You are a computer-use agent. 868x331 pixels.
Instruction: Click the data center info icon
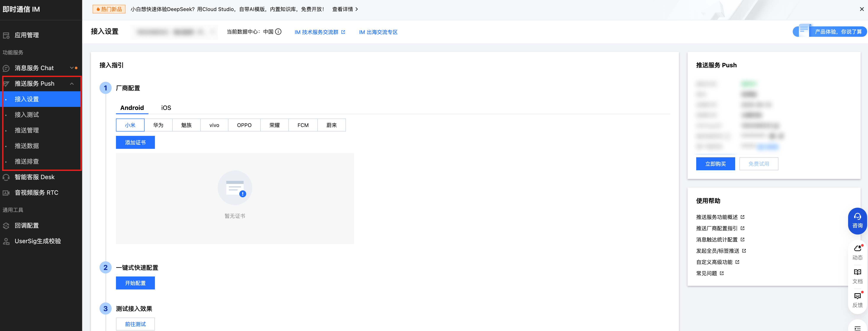pyautogui.click(x=278, y=32)
